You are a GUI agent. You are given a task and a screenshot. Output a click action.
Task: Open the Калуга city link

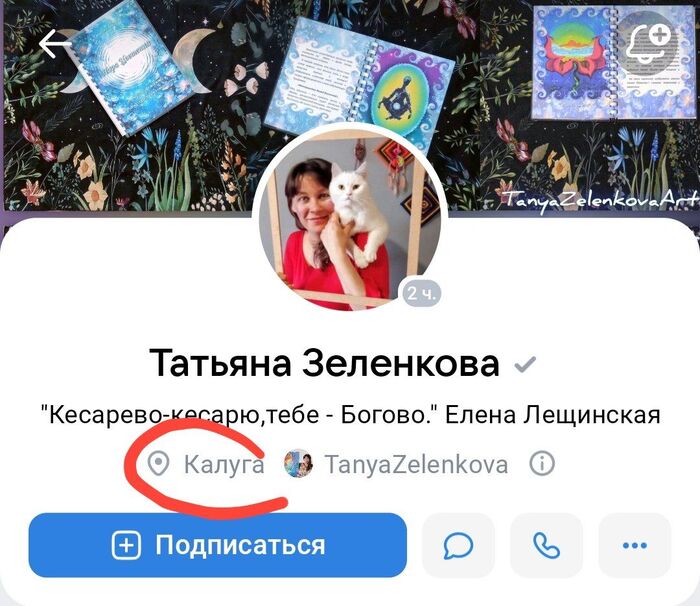click(224, 464)
